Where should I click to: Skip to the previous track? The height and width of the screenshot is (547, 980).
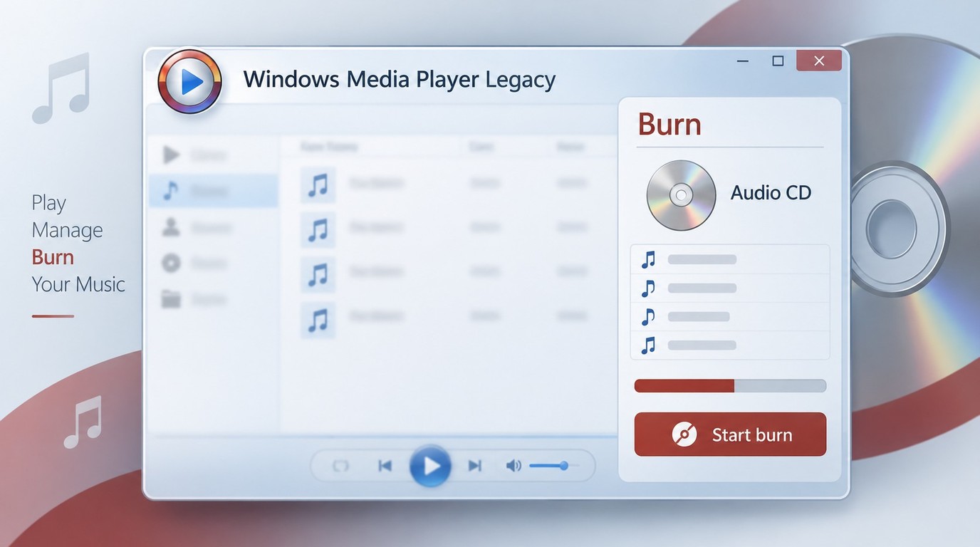click(x=385, y=466)
